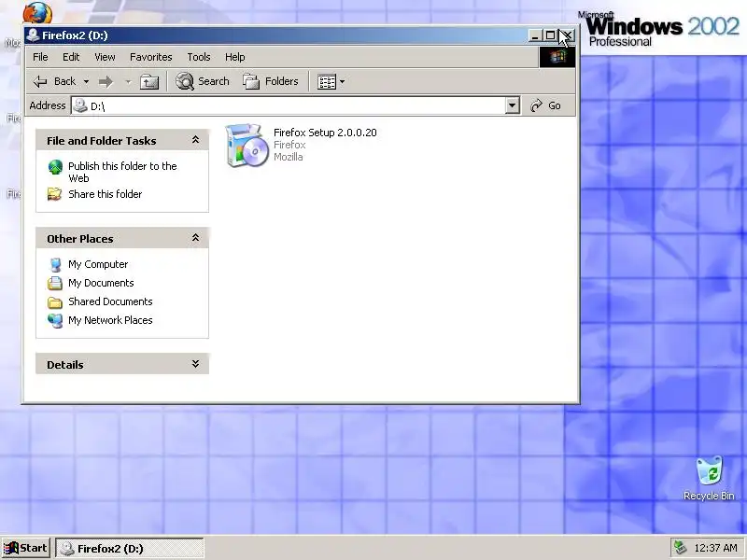This screenshot has height=560, width=747.
Task: Open the Back history dropdown arrow
Action: [x=86, y=81]
